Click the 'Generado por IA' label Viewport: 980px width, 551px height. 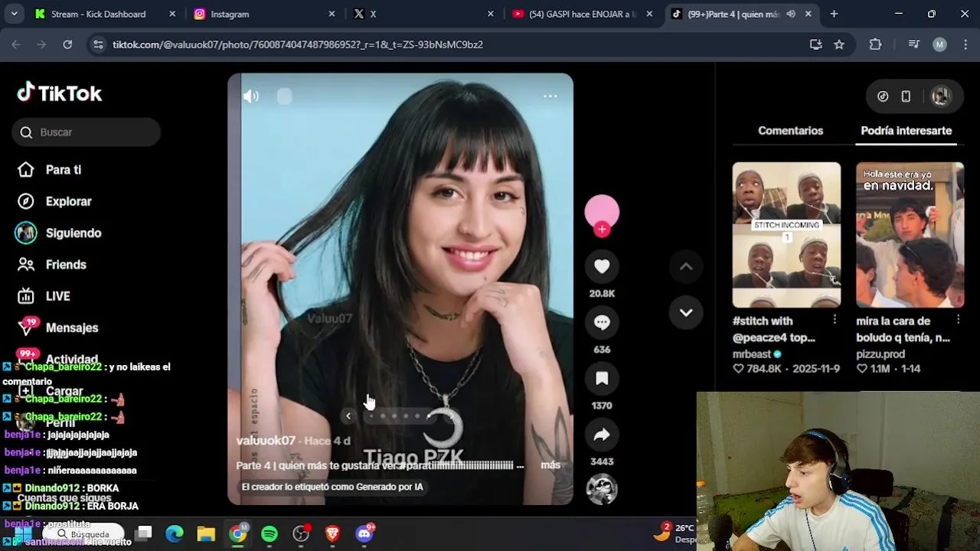[332, 487]
